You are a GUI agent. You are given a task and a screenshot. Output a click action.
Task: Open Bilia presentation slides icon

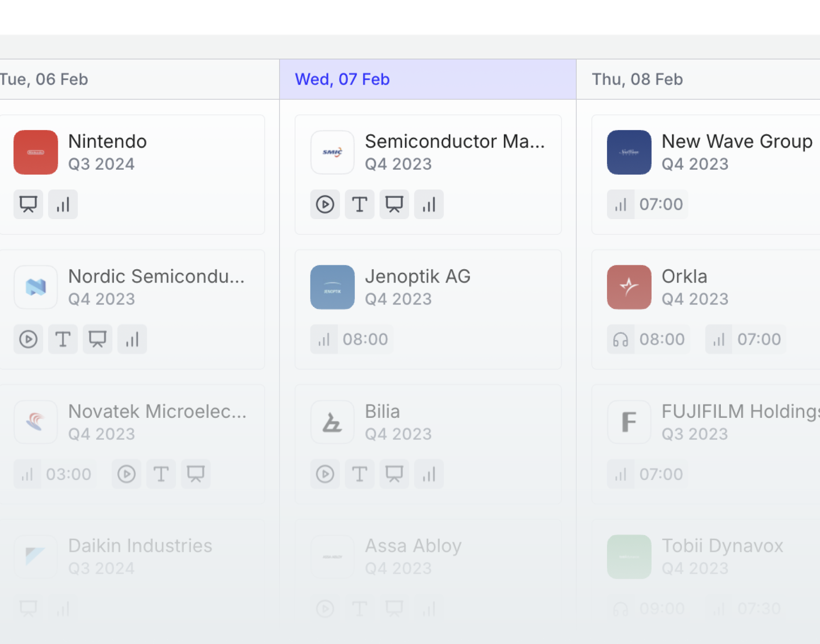click(x=394, y=474)
